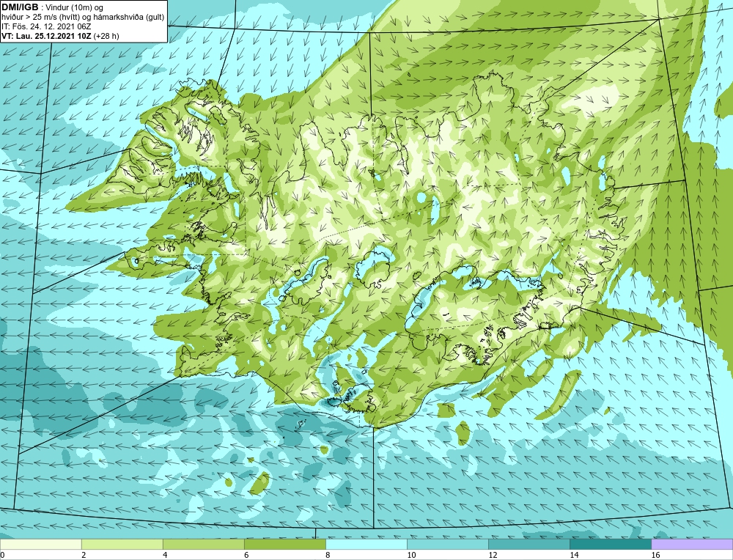Click the legend tick label '4'

[165, 555]
